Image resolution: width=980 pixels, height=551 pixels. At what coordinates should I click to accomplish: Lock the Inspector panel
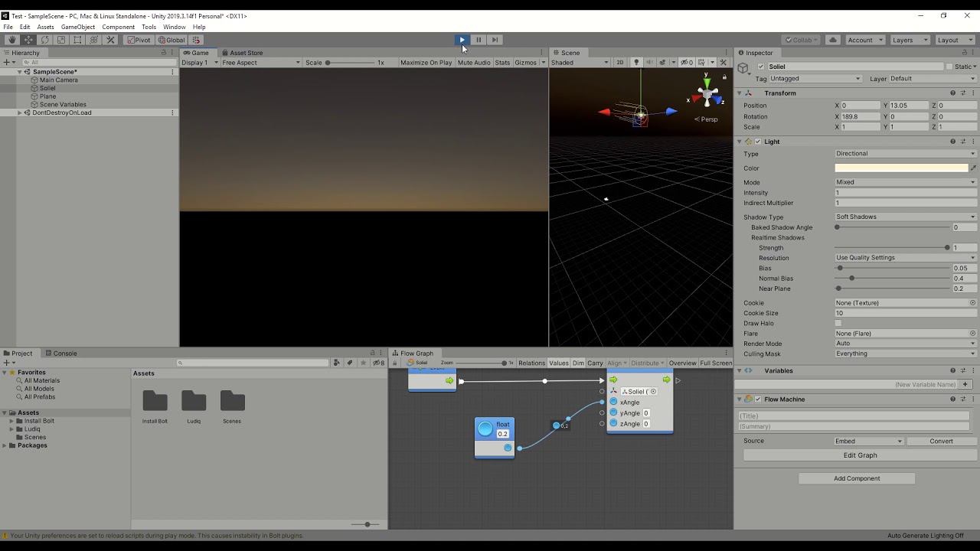click(x=963, y=53)
